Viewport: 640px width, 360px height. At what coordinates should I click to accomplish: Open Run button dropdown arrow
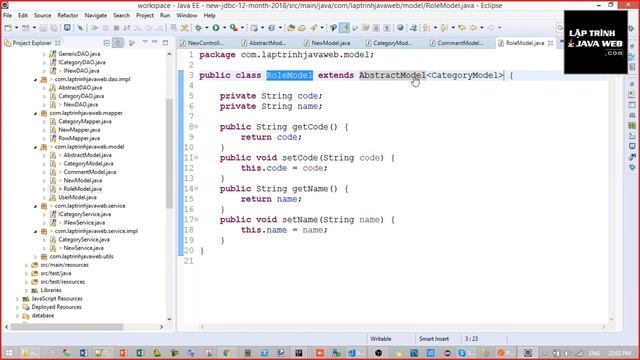(x=224, y=28)
